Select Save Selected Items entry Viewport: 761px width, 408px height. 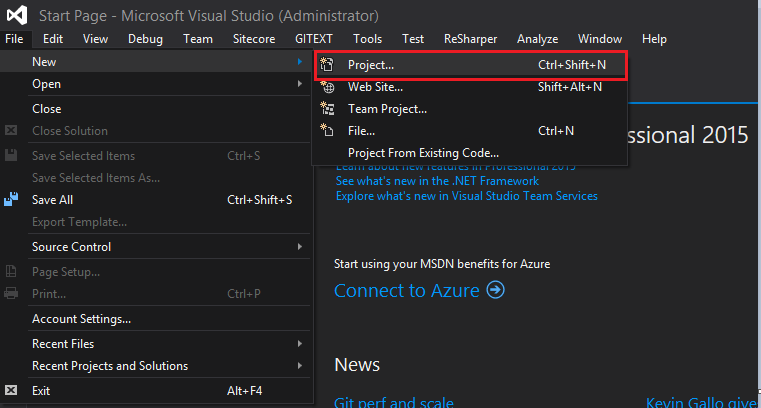point(155,156)
